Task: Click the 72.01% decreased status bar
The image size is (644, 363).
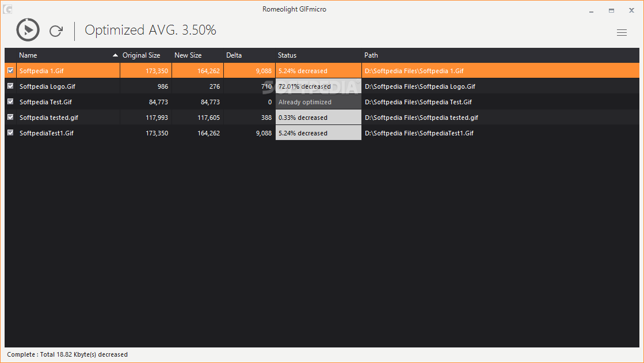Action: (x=318, y=86)
